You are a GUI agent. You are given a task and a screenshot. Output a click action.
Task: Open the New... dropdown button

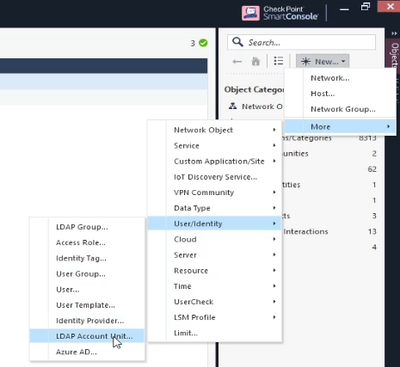pyautogui.click(x=322, y=62)
